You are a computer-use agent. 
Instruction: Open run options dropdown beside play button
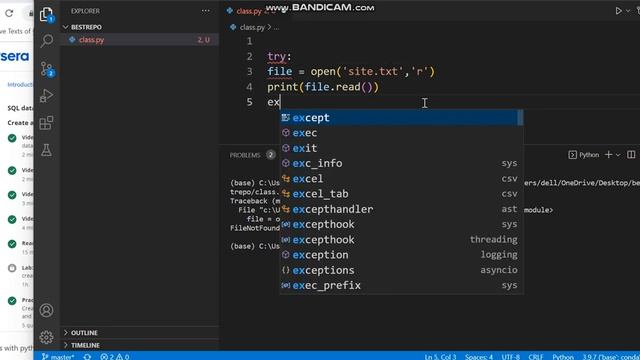pos(628,11)
